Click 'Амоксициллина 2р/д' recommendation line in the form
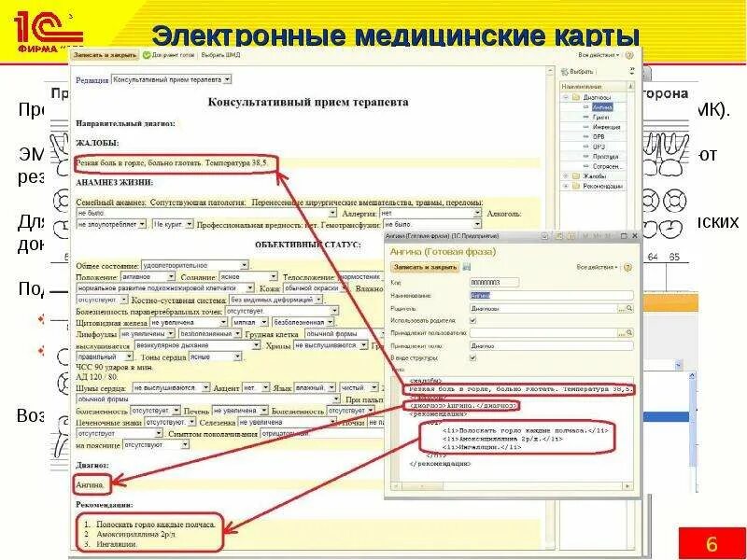The width and height of the screenshot is (747, 560). [136, 534]
